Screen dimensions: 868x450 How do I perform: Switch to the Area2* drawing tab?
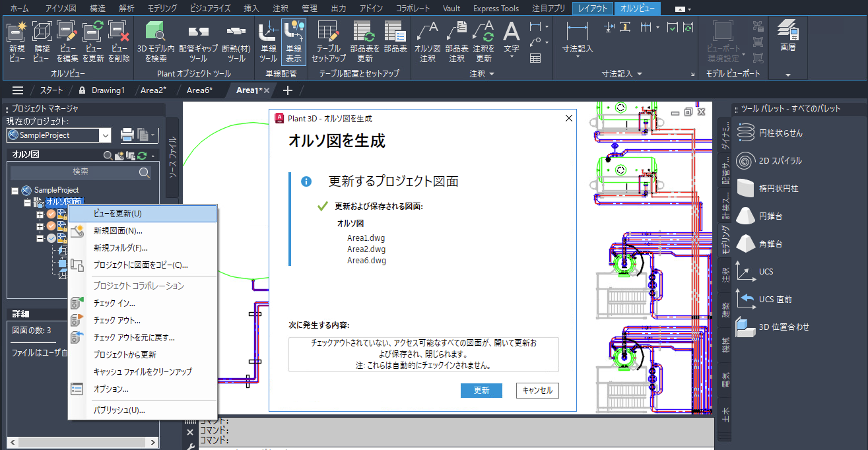pyautogui.click(x=153, y=90)
